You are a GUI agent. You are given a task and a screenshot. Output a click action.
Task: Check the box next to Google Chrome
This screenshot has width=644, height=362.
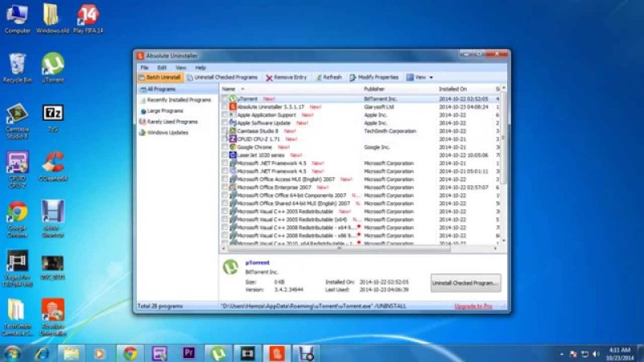225,147
